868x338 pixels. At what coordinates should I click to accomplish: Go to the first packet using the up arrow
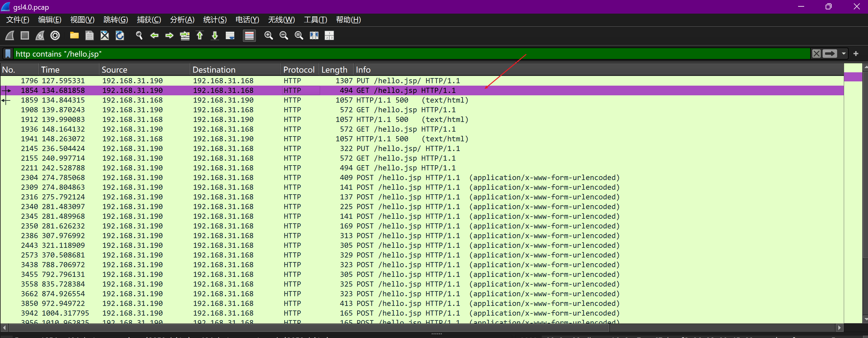coord(200,35)
